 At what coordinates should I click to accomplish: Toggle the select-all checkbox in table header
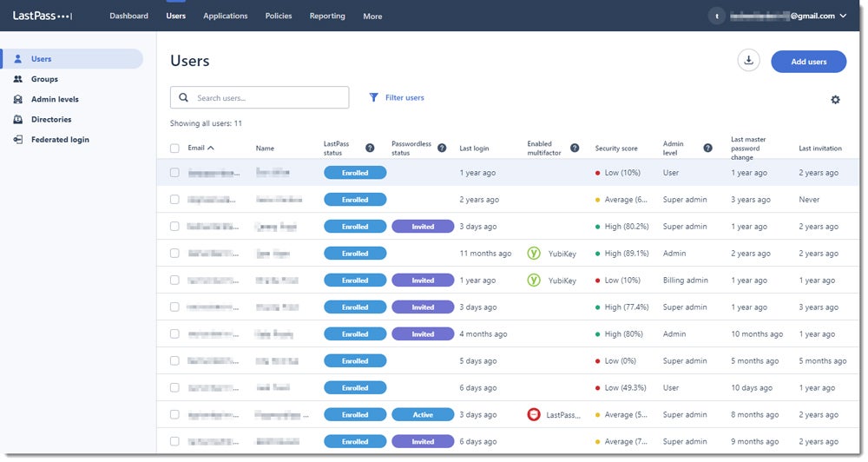click(174, 148)
